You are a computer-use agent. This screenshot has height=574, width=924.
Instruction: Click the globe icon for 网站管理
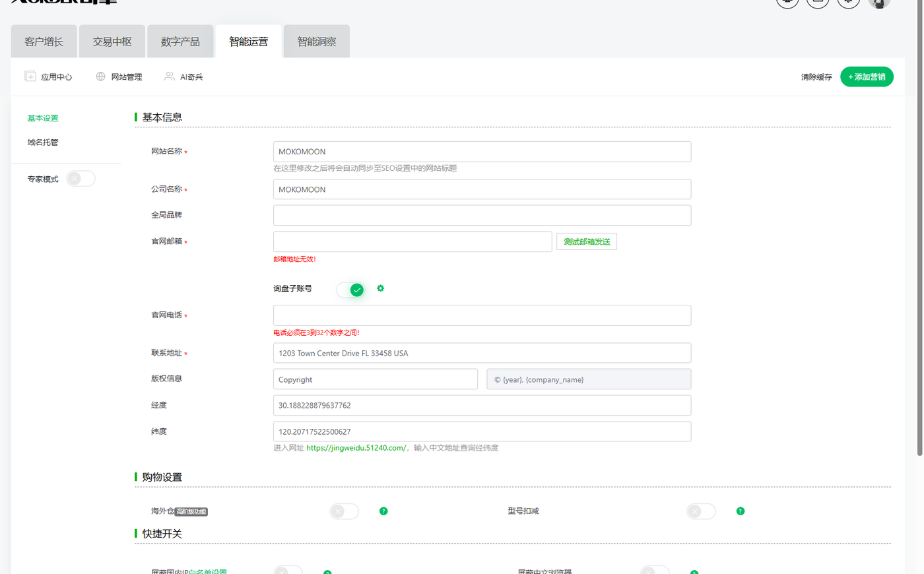100,77
